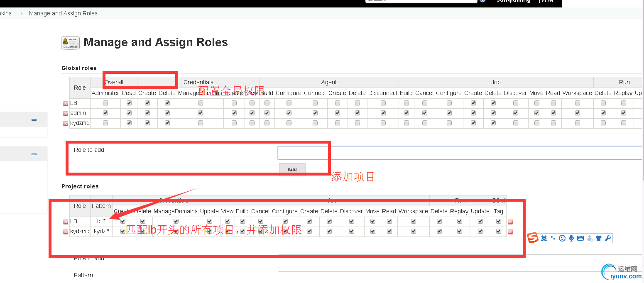Uncheck SCM Tag for kydzmd project role
This screenshot has width=644, height=283.
pyautogui.click(x=499, y=232)
